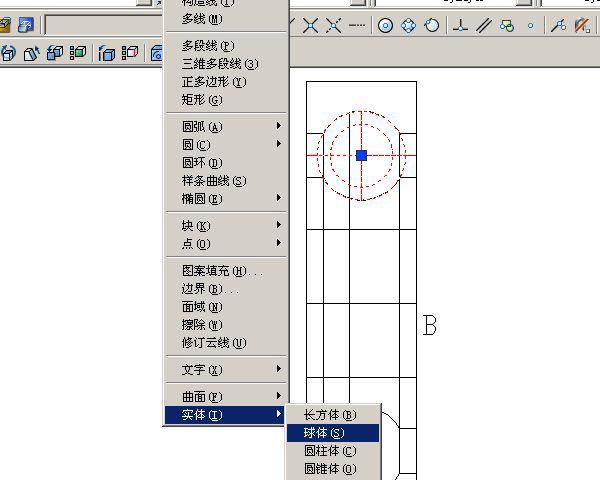Choose 图案填充(H)... menu entry
This screenshot has height=480, width=600.
pyautogui.click(x=226, y=271)
